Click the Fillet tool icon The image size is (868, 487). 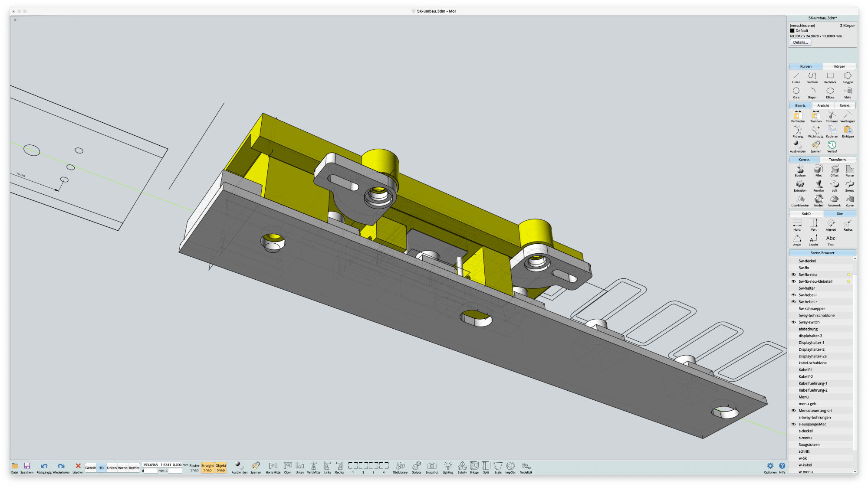click(818, 170)
